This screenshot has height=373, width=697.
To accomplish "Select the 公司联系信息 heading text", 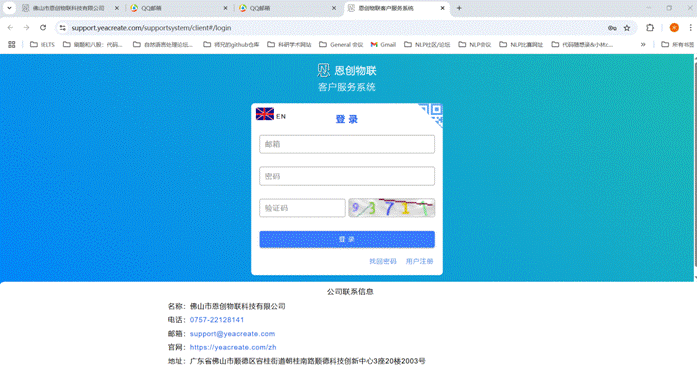I will pyautogui.click(x=350, y=292).
